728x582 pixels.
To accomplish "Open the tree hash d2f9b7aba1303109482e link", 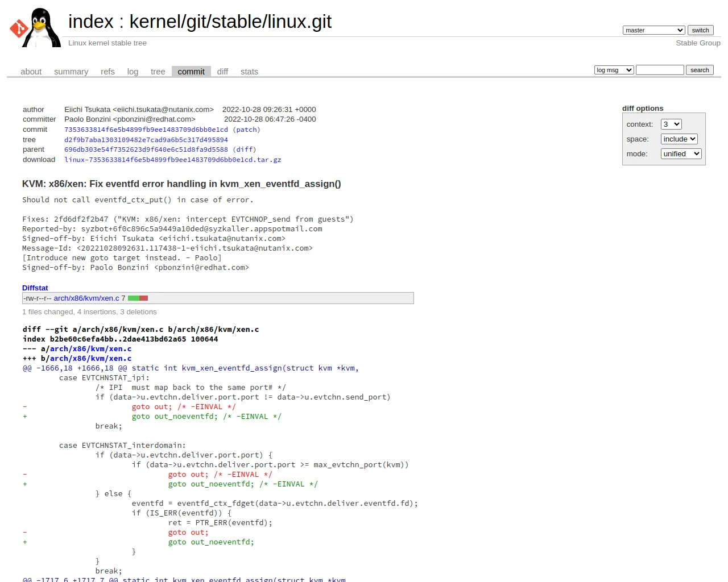I will tap(146, 140).
